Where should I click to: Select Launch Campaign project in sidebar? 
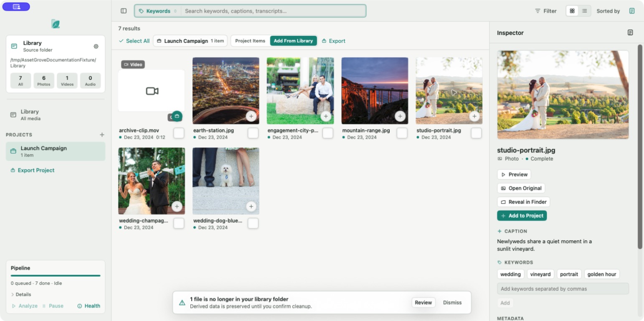tap(56, 151)
